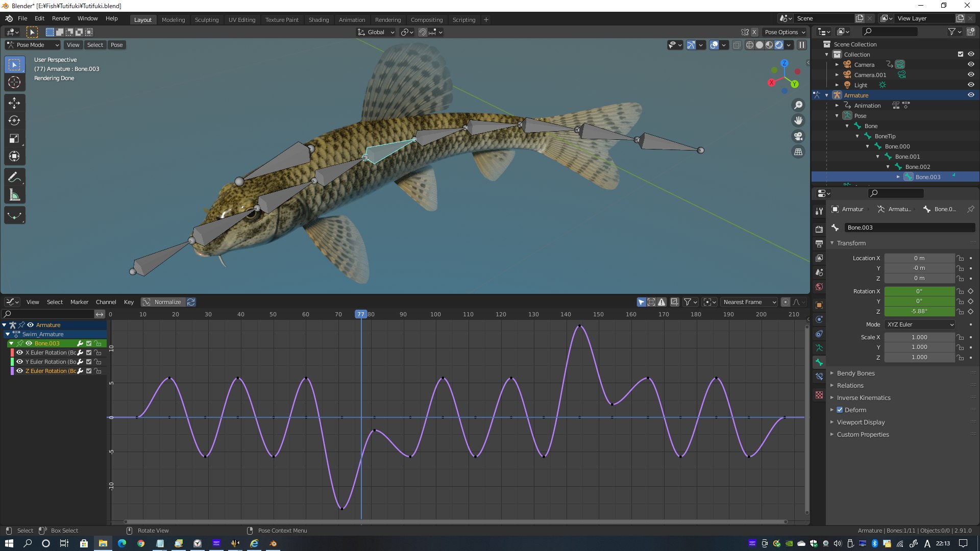Screen dimensions: 980x551
Task: Open graph editor Key menu
Action: point(129,302)
